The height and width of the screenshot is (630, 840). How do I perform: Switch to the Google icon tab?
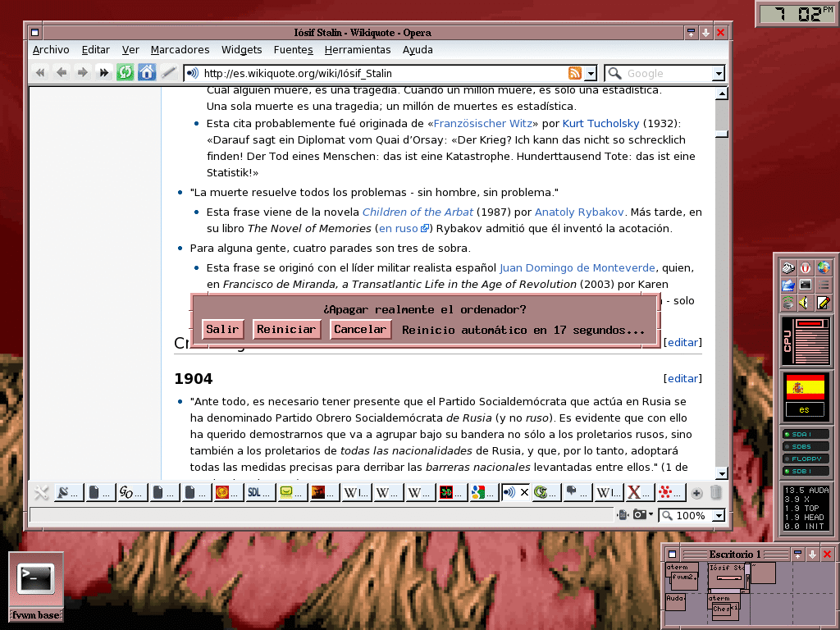point(482,492)
